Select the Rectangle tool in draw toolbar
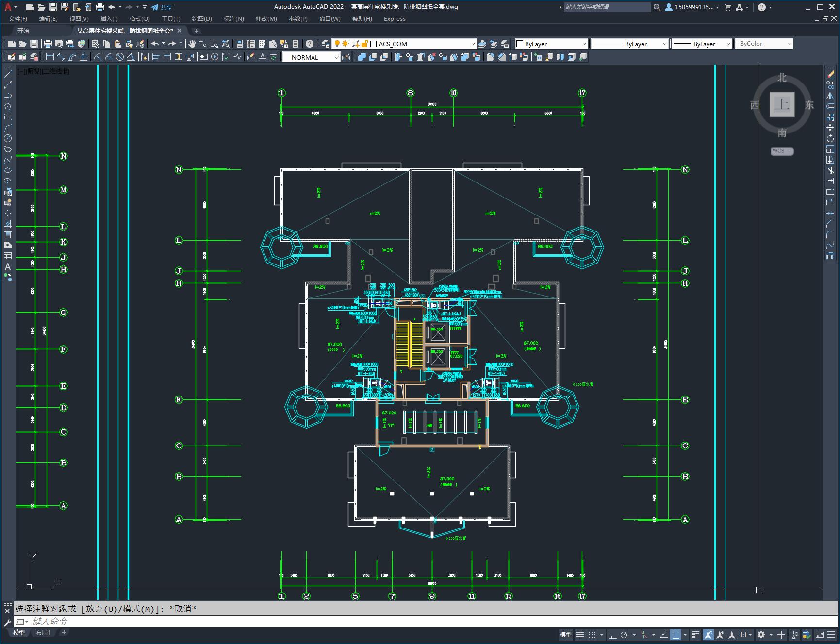This screenshot has width=840, height=644. click(x=8, y=117)
